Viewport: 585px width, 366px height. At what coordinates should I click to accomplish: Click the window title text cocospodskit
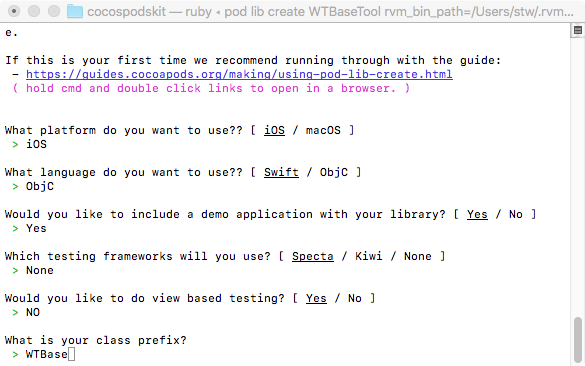[126, 12]
